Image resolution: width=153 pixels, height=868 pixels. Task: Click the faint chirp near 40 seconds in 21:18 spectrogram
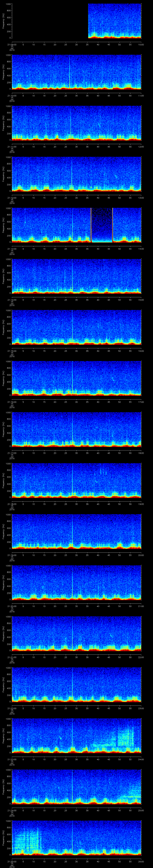coord(97,482)
